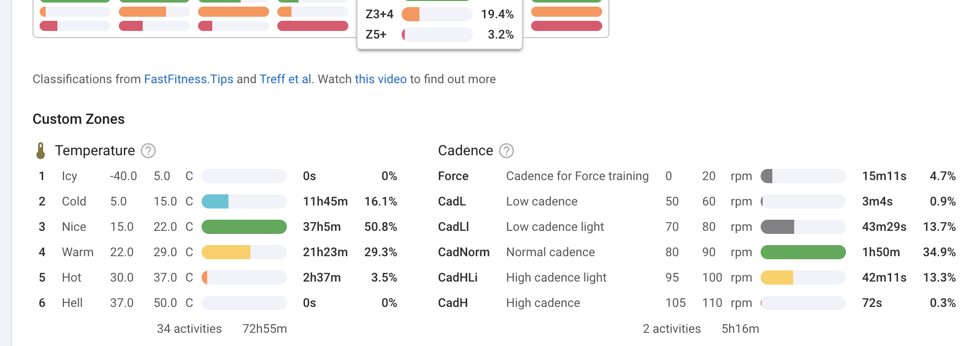Click the grey CadLl cadence bar
Viewport: 980px width, 346px height.
[777, 227]
